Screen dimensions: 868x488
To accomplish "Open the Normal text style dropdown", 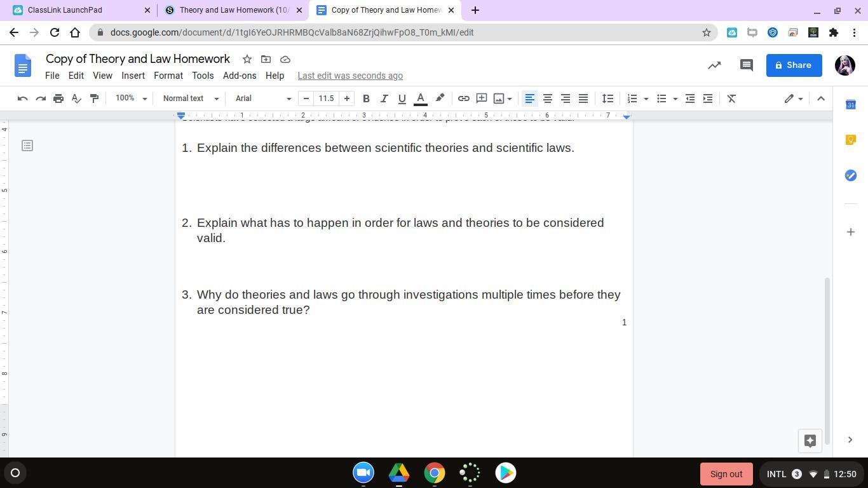I will (x=191, y=98).
